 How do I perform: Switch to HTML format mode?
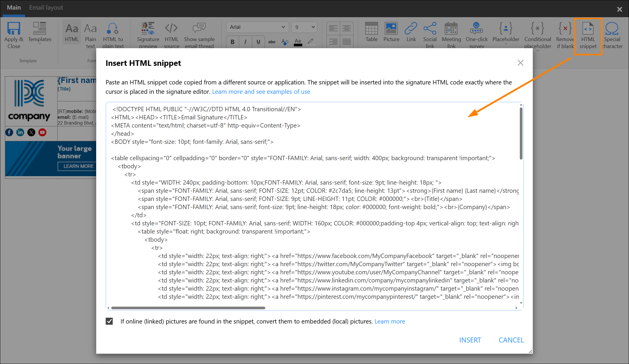pyautogui.click(x=72, y=32)
